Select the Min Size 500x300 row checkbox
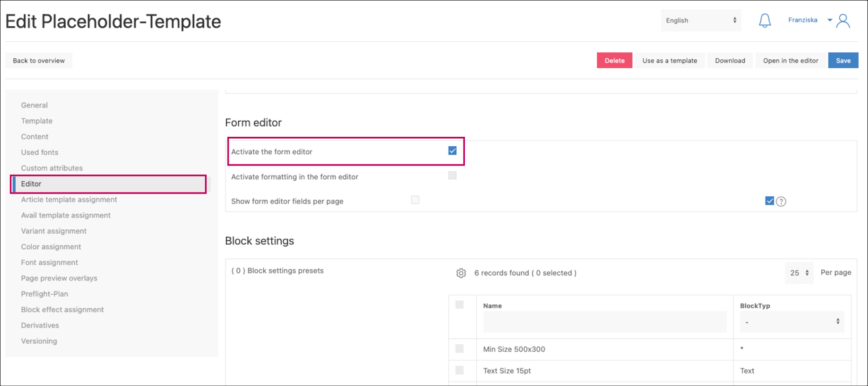 point(459,349)
